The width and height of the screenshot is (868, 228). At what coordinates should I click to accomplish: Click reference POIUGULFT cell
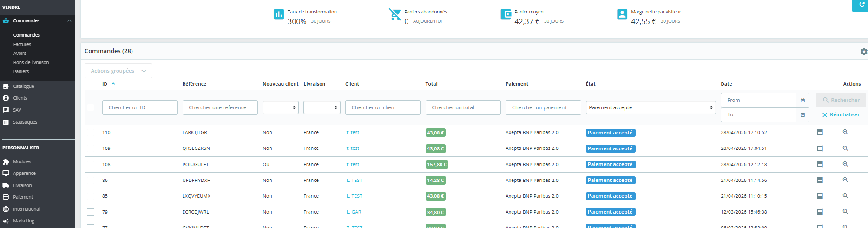pos(196,164)
